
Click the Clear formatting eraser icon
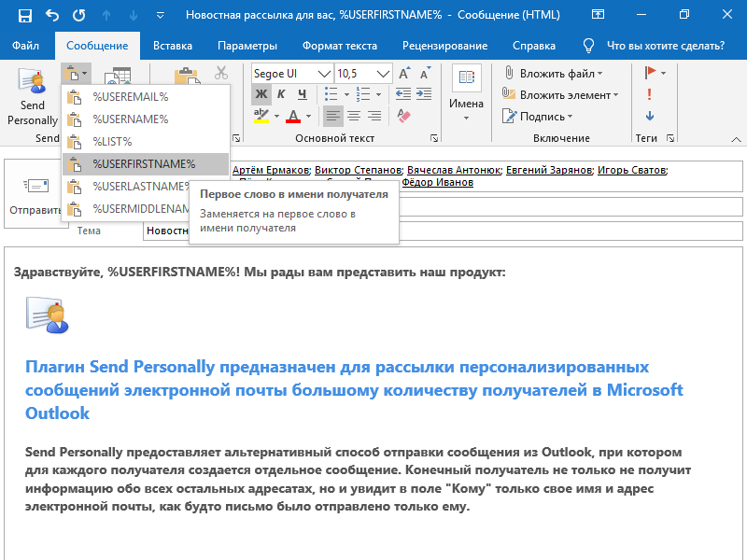[403, 116]
